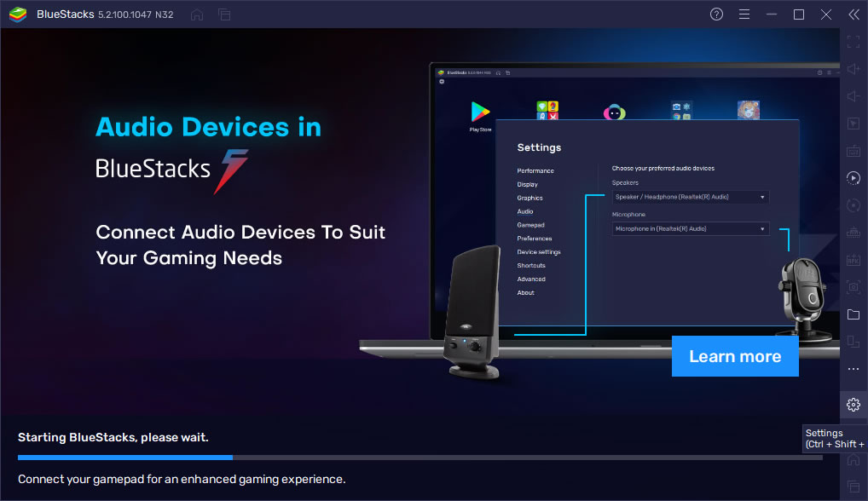This screenshot has height=501, width=868.
Task: Open the Speaker device dropdown in the preview
Action: tap(690, 196)
